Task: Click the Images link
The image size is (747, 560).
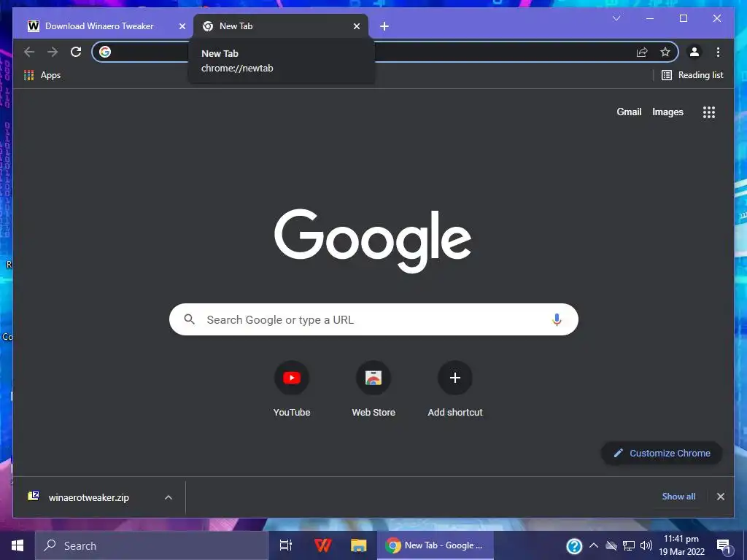Action: 667,112
